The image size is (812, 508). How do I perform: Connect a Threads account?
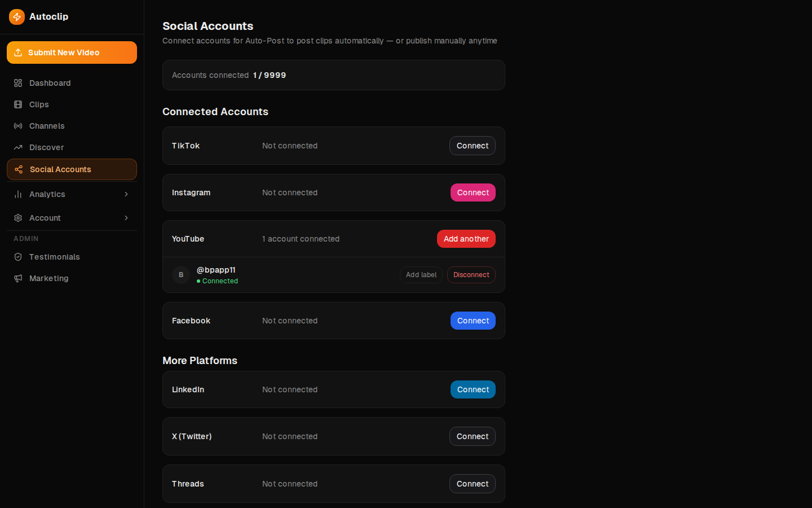(x=473, y=484)
